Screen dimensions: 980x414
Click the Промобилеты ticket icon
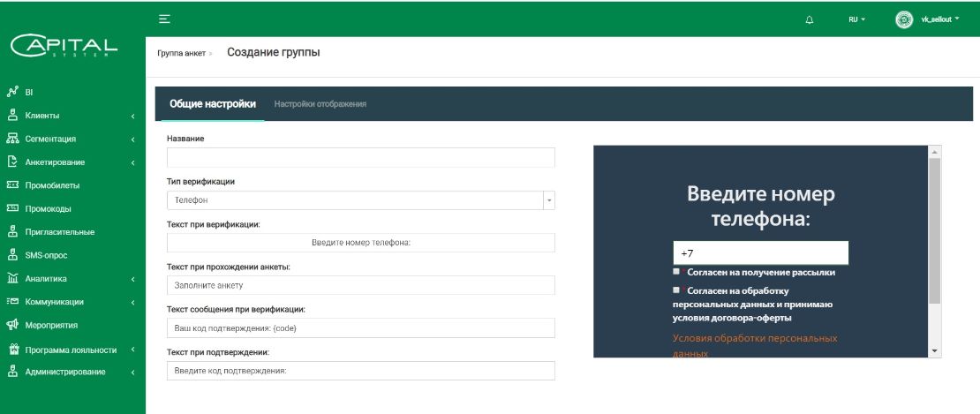point(11,184)
